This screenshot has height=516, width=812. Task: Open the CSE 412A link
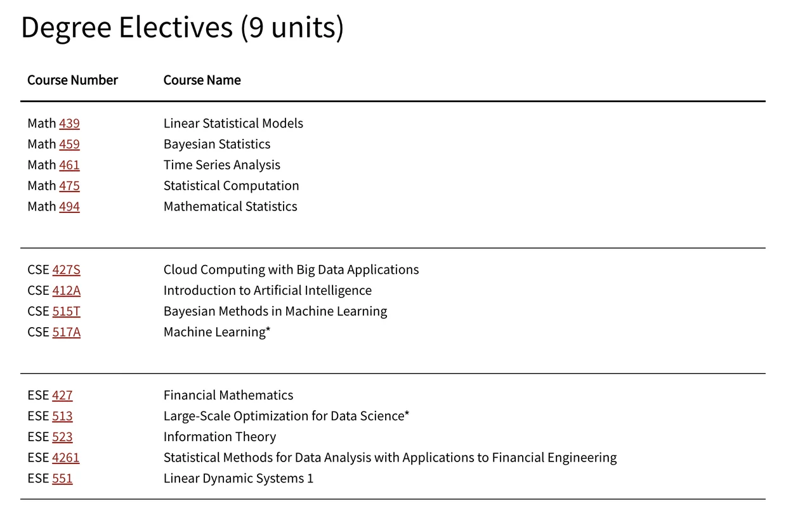[66, 290]
